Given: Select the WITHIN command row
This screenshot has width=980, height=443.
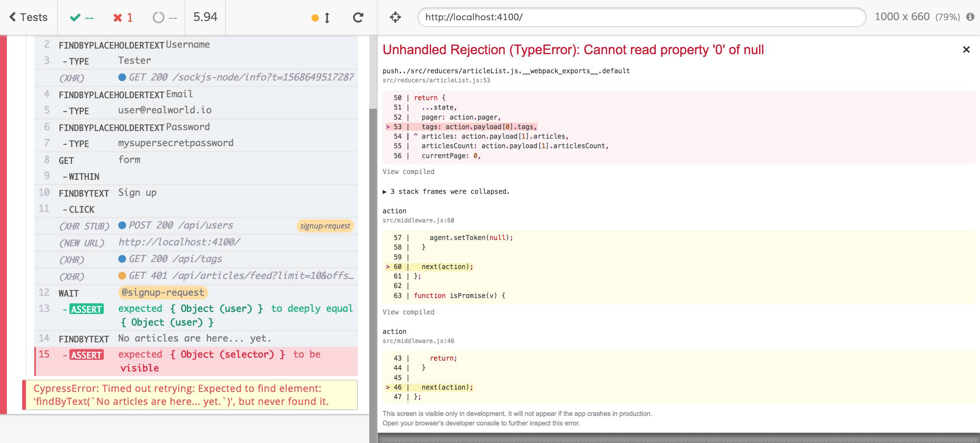Looking at the screenshot, I should click(196, 176).
